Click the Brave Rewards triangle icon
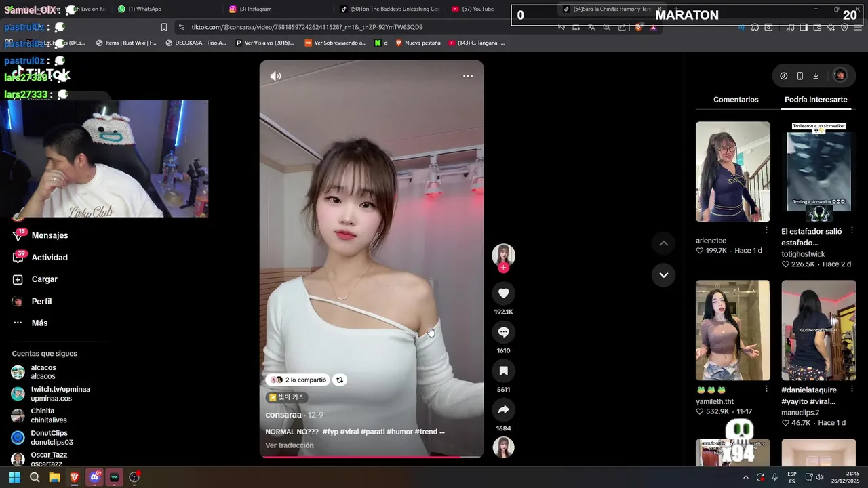The height and width of the screenshot is (488, 868). pos(654,27)
